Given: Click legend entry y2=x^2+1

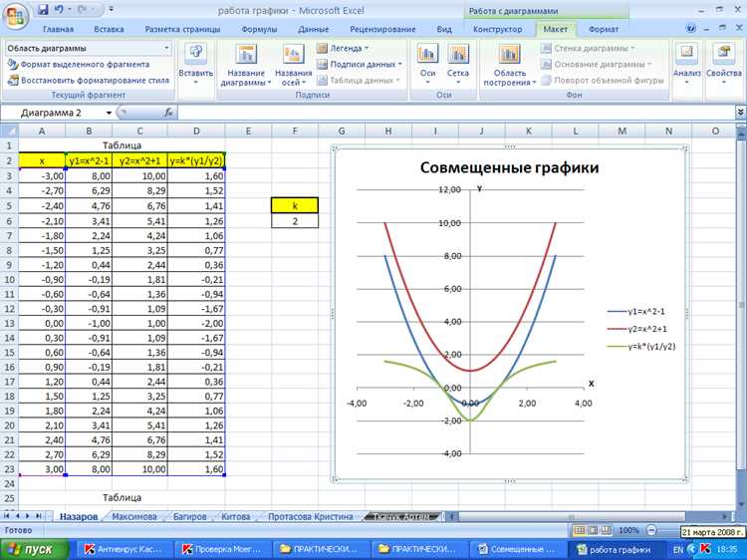Looking at the screenshot, I should click(637, 330).
